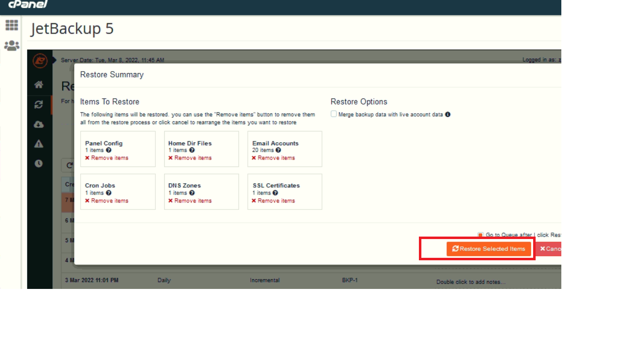Open JetBackup downloads cloud icon
Viewport: 637px width, 364px height.
pos(39,124)
